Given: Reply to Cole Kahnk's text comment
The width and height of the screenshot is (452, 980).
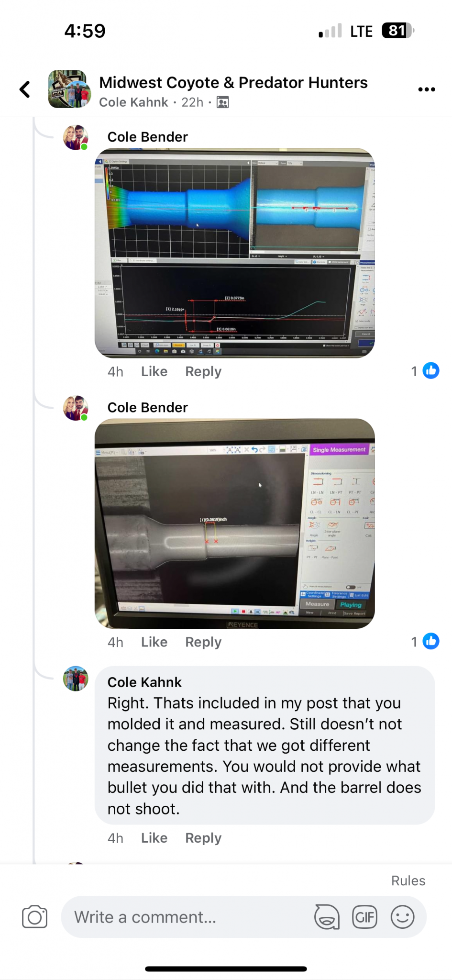Looking at the screenshot, I should pyautogui.click(x=203, y=838).
